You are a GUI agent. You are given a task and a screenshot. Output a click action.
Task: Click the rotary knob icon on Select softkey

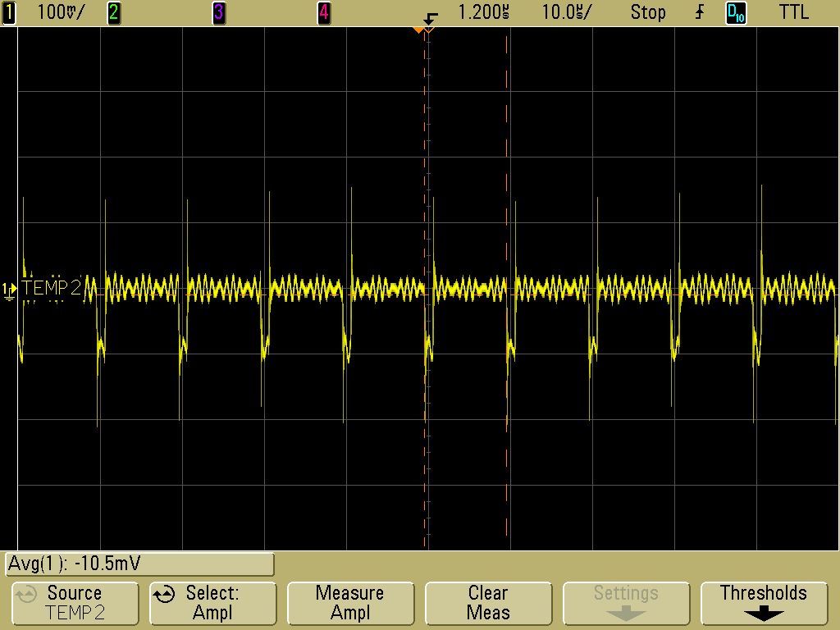click(164, 595)
